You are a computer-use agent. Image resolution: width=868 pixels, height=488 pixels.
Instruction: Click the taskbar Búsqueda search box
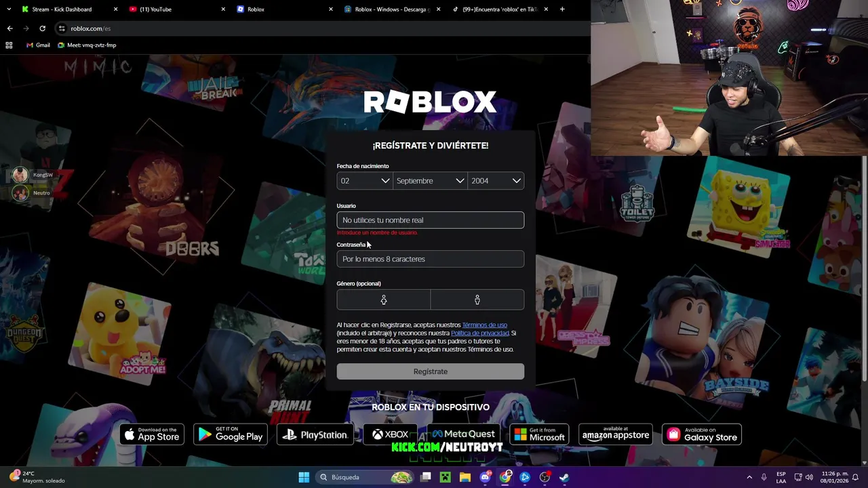coord(366,477)
